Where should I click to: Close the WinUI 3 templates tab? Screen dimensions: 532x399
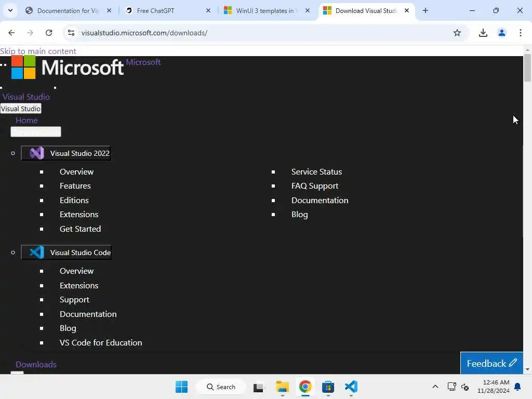308,10
